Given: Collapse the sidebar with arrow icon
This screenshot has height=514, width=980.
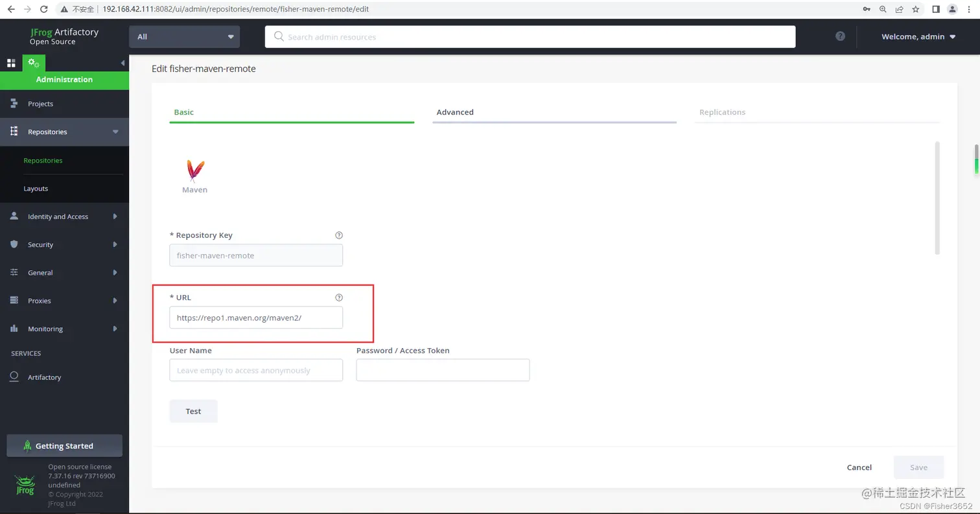Looking at the screenshot, I should click(122, 63).
